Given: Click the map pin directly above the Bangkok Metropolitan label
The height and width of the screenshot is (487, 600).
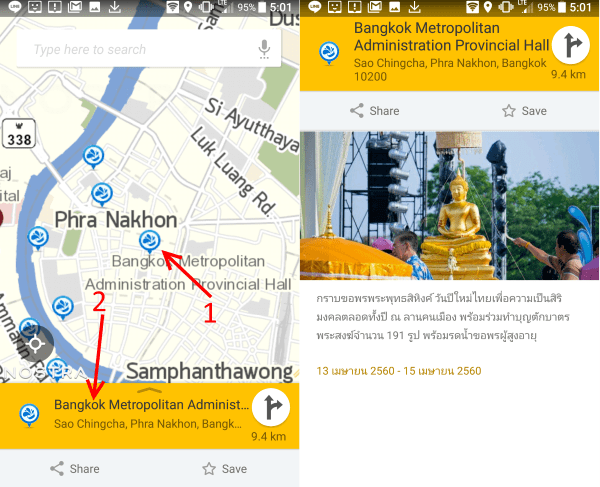Looking at the screenshot, I should click(x=150, y=239).
